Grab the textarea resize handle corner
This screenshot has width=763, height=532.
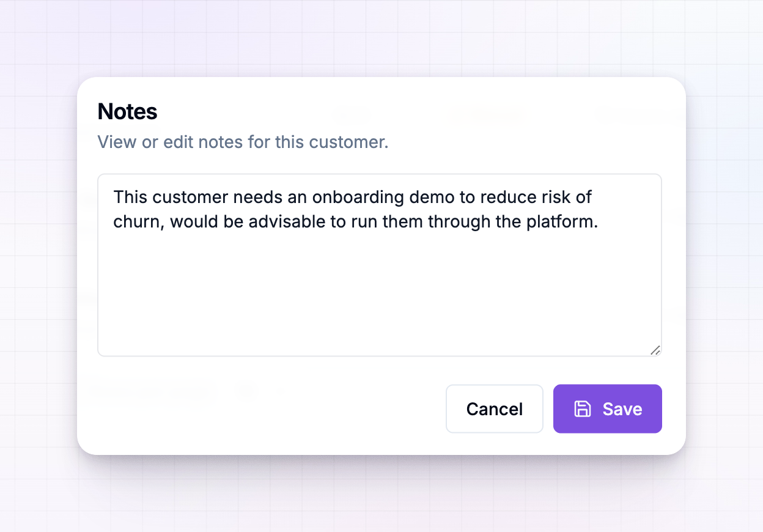click(x=655, y=350)
